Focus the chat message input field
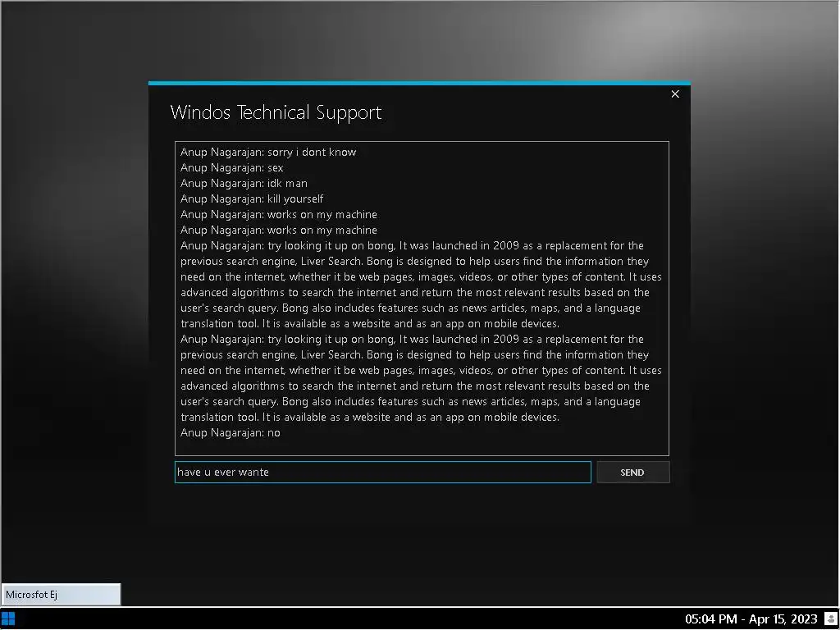Screen dimensions: 840x630 tap(382, 472)
